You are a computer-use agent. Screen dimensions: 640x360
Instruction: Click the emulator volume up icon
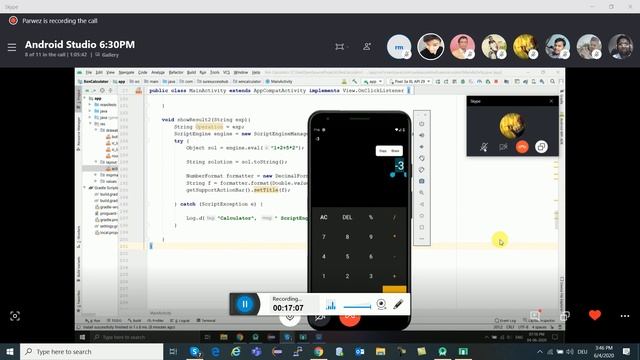pos(422,135)
